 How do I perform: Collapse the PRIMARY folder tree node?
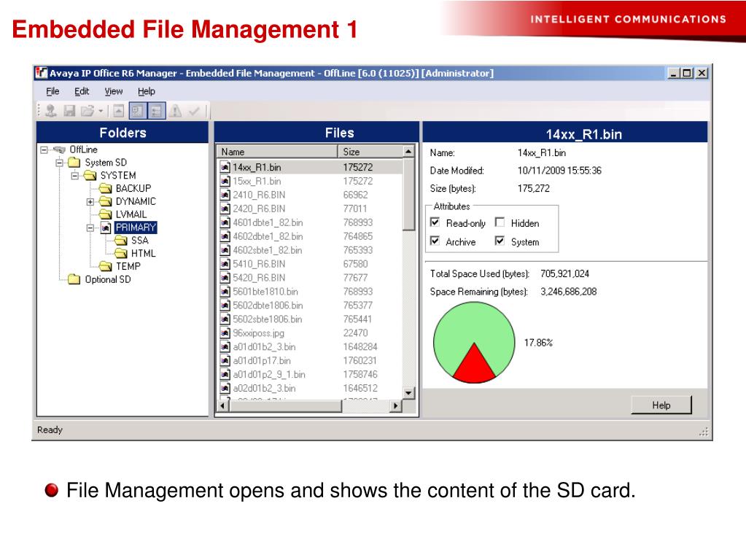(x=90, y=227)
